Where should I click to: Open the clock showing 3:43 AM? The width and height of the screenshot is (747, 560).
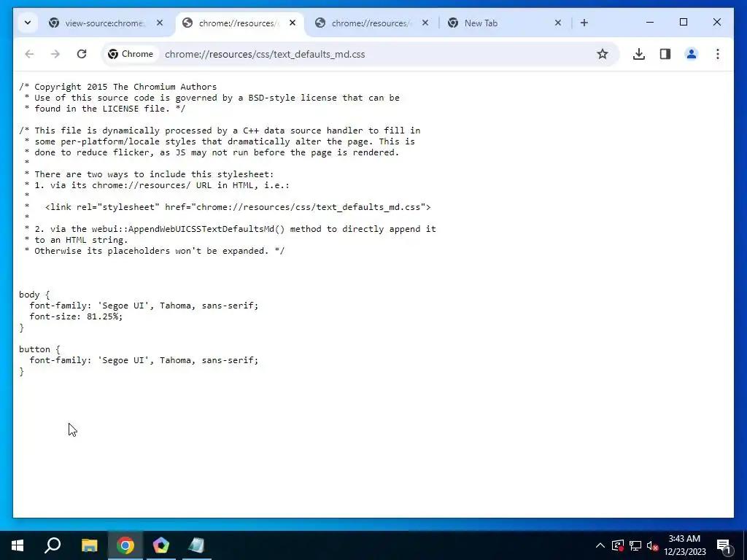point(684,545)
